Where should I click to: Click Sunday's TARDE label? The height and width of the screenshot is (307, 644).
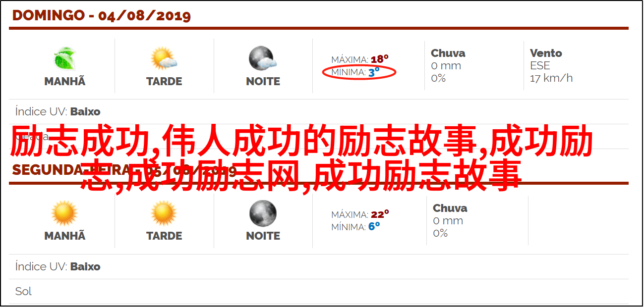click(164, 82)
